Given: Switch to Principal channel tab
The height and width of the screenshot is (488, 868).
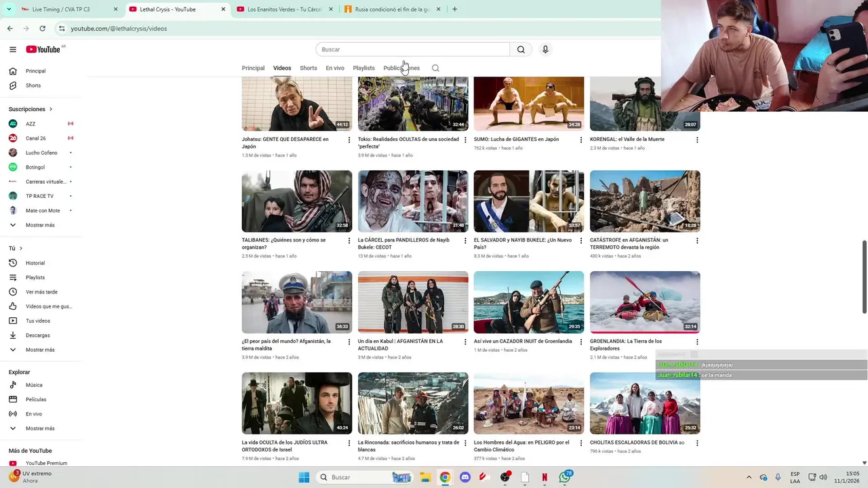Looking at the screenshot, I should tap(253, 68).
